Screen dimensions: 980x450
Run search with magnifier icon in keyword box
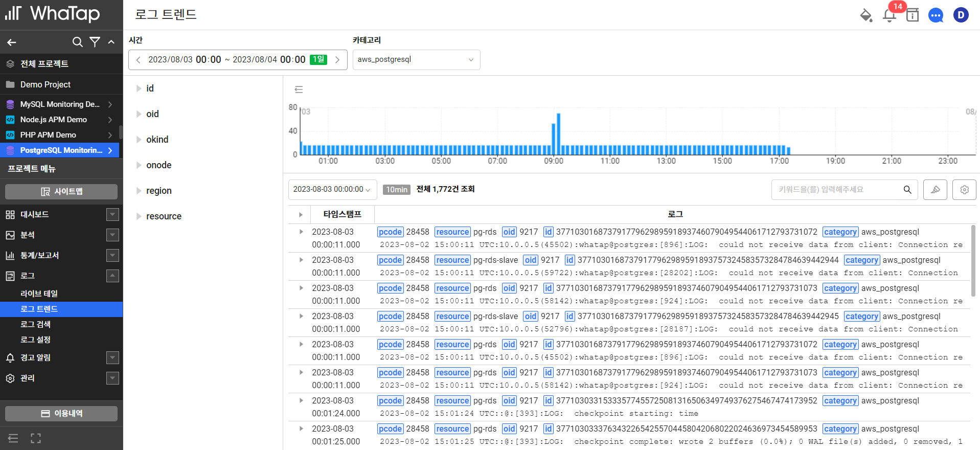click(x=907, y=190)
